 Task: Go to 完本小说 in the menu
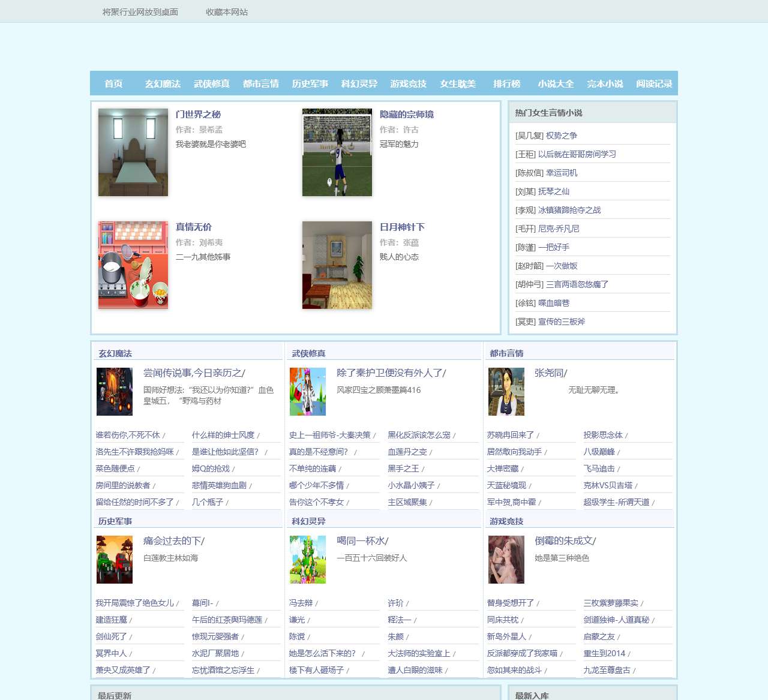[x=605, y=84]
